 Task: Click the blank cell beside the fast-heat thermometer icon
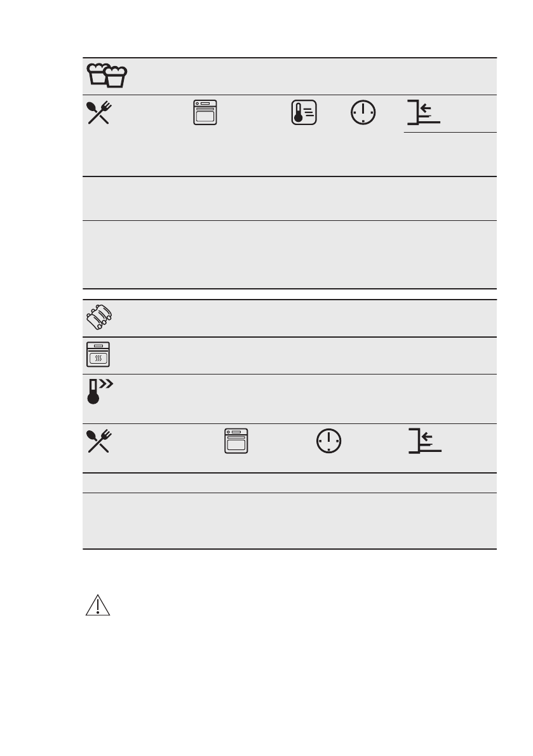[x=306, y=399]
